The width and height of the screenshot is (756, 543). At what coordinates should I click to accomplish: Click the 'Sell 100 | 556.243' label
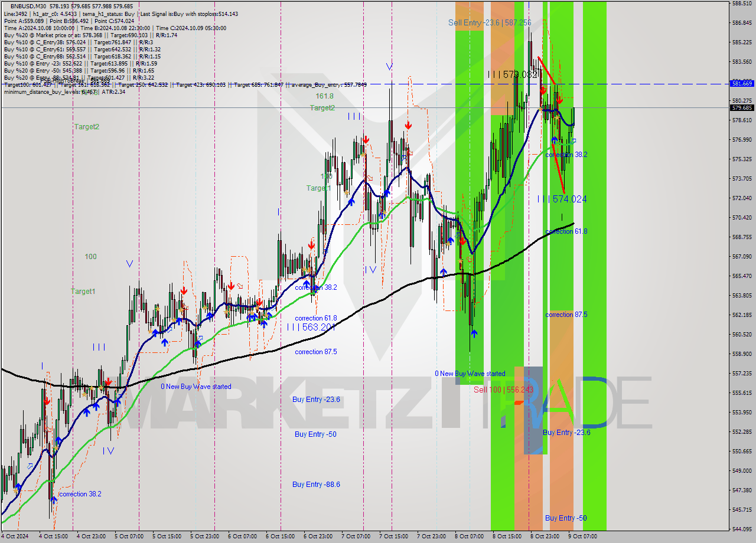click(x=503, y=390)
